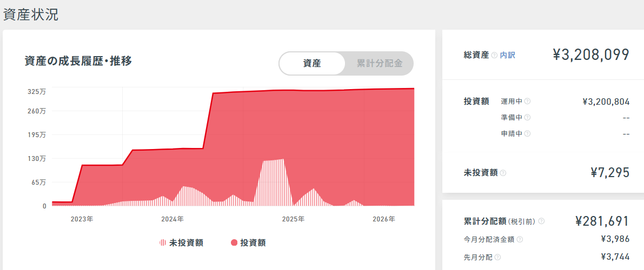Screen dimensions: 644x270
Task: Click the 運用中 value ¥3,200,804
Action: [x=606, y=102]
